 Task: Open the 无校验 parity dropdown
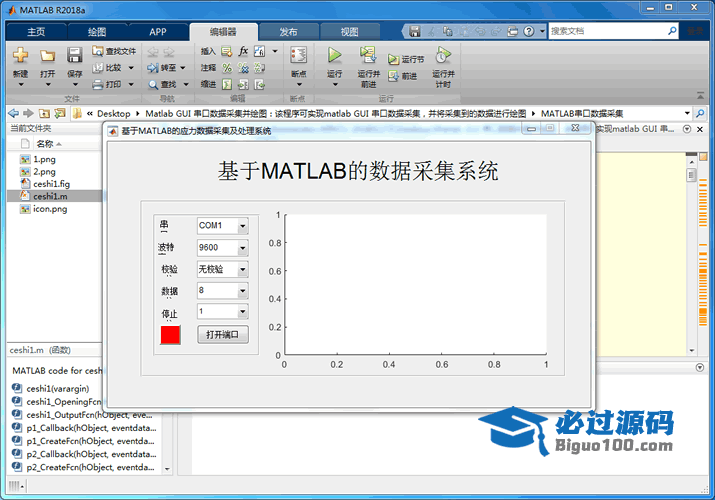point(243,269)
